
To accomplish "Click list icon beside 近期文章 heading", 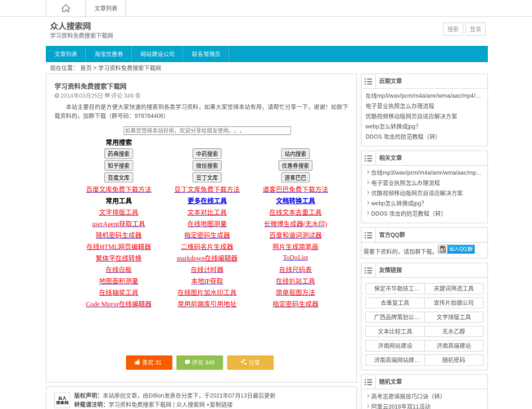I will [368, 82].
